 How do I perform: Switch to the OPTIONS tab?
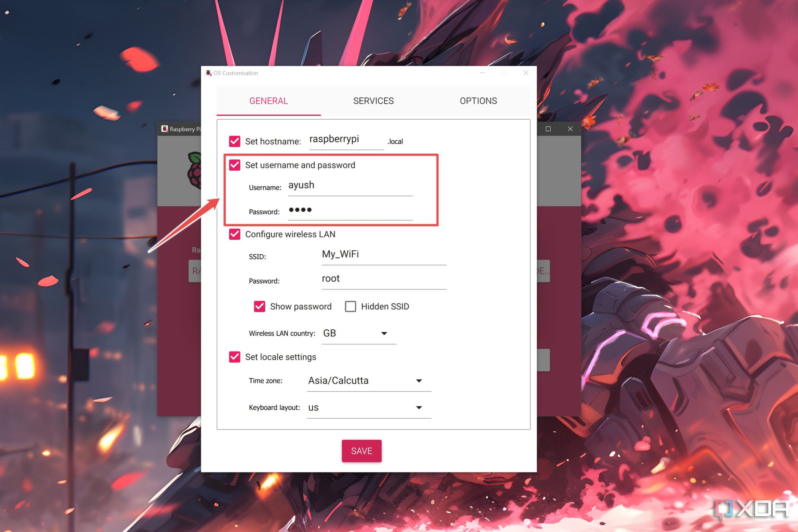(x=478, y=100)
